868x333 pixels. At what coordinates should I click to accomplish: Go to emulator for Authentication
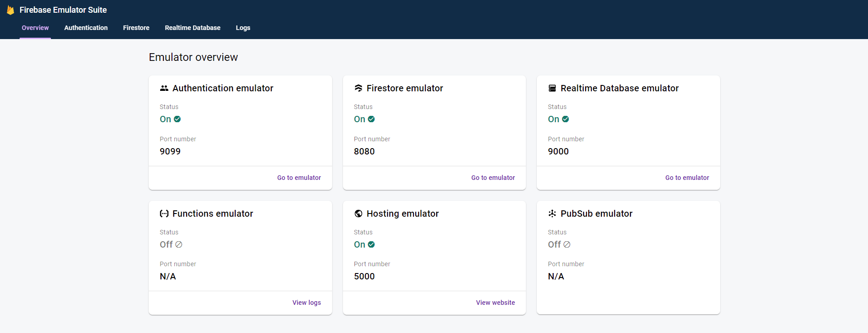click(299, 178)
